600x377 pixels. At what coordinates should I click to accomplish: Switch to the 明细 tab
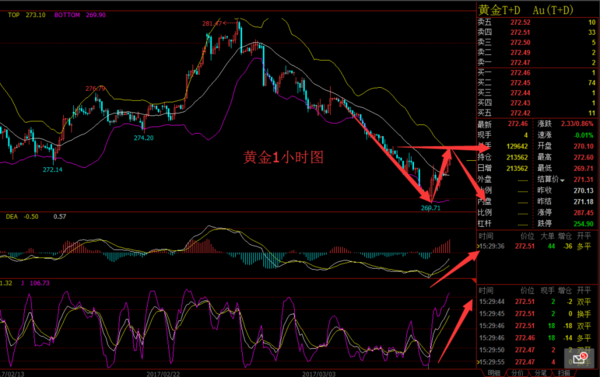tap(493, 373)
